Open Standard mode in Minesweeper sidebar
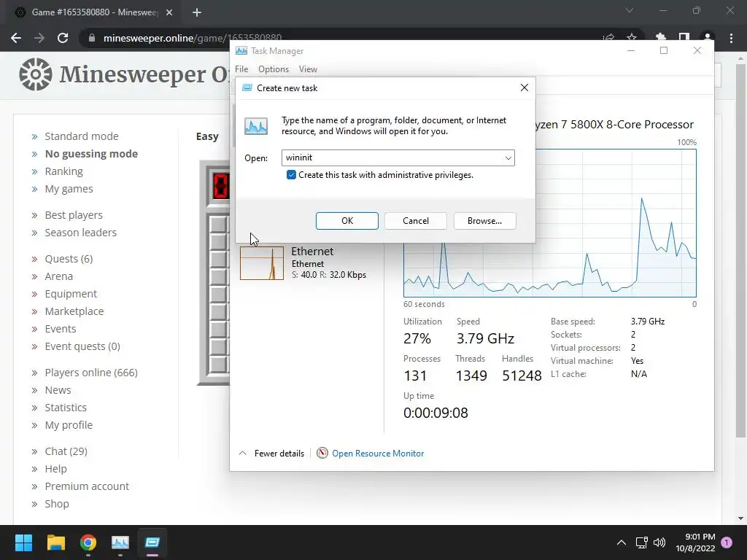This screenshot has width=747, height=560. pyautogui.click(x=82, y=136)
